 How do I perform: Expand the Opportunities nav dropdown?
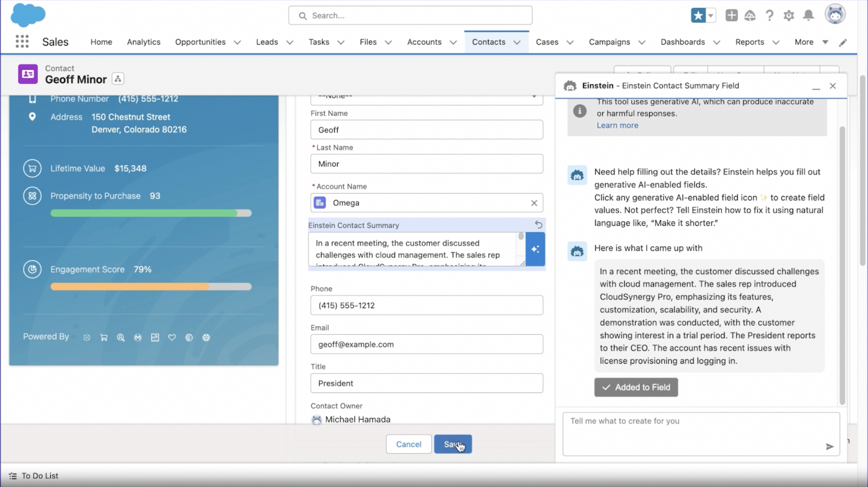(x=237, y=42)
